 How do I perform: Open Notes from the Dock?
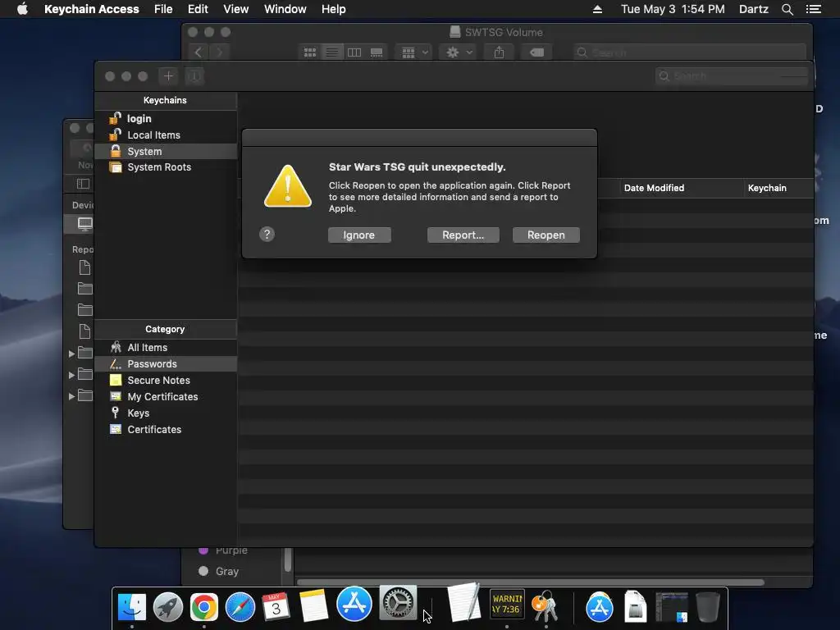313,606
